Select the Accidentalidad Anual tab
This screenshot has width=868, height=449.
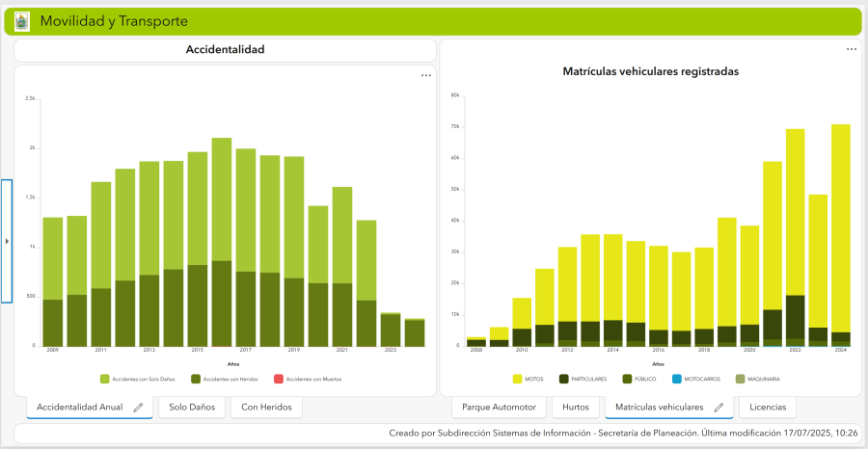(89, 408)
